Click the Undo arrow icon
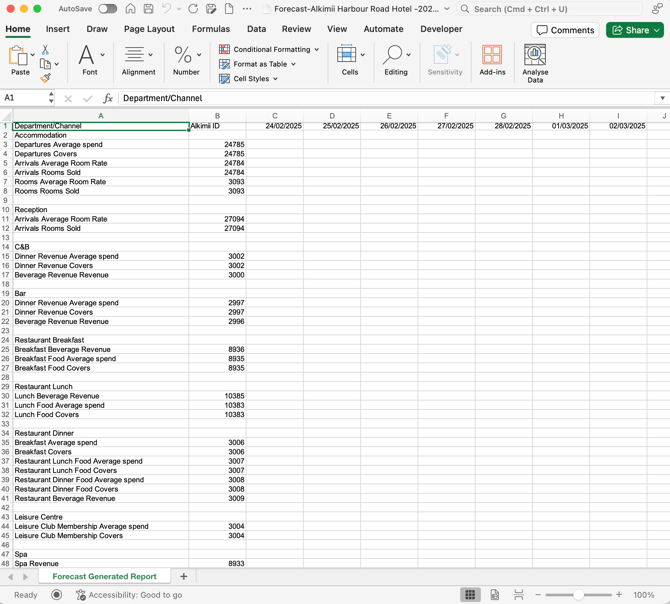The image size is (670, 604). (x=167, y=9)
